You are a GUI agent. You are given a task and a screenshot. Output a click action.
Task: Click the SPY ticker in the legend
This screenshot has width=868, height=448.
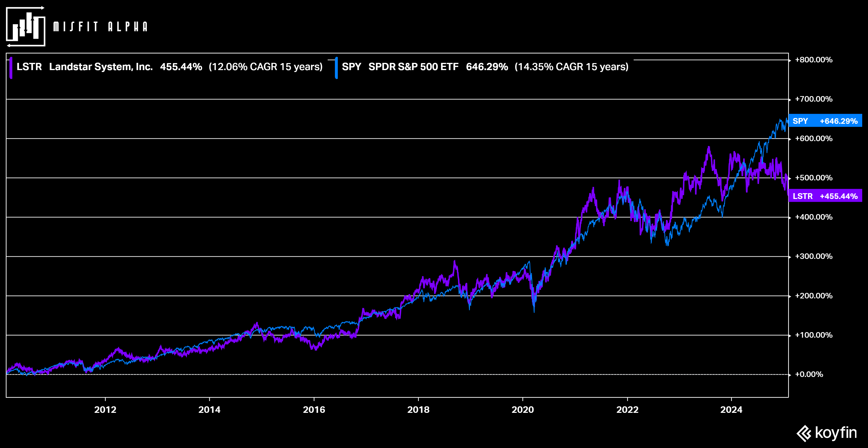[352, 67]
